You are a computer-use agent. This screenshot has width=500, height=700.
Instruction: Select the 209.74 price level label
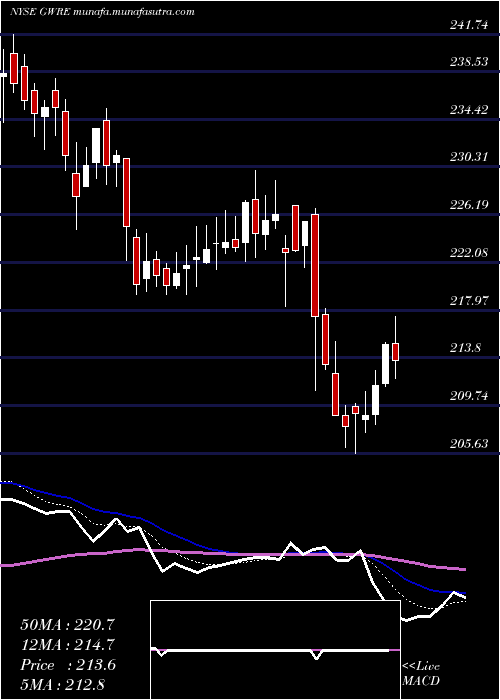coord(469,396)
